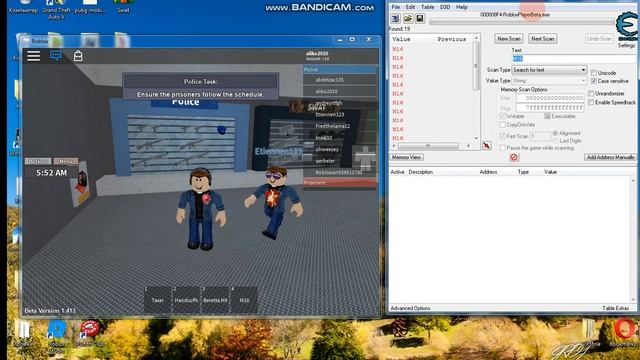Toggle the Unicode checkbox

click(x=593, y=73)
